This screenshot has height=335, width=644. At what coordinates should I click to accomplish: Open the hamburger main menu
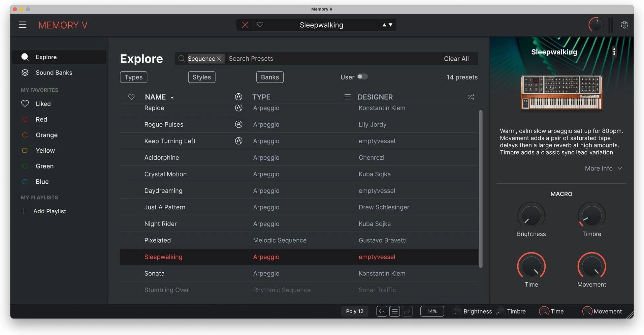[22, 25]
